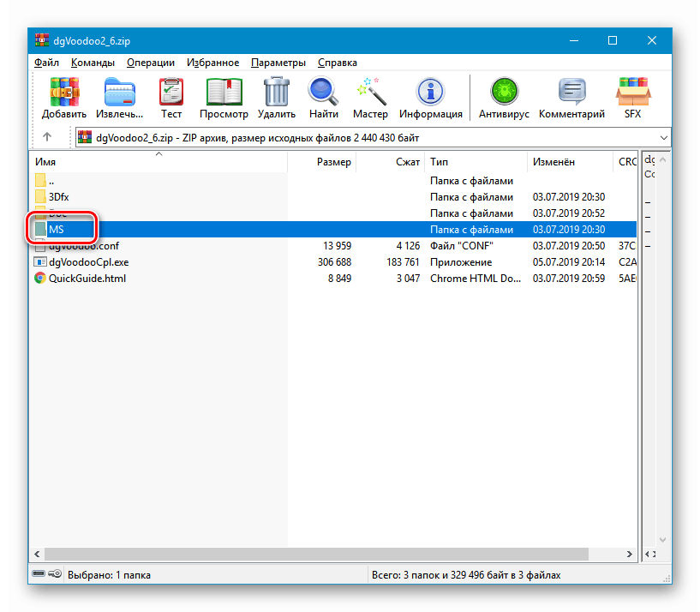Click the horizontal scrollbar thumb

(x=316, y=554)
